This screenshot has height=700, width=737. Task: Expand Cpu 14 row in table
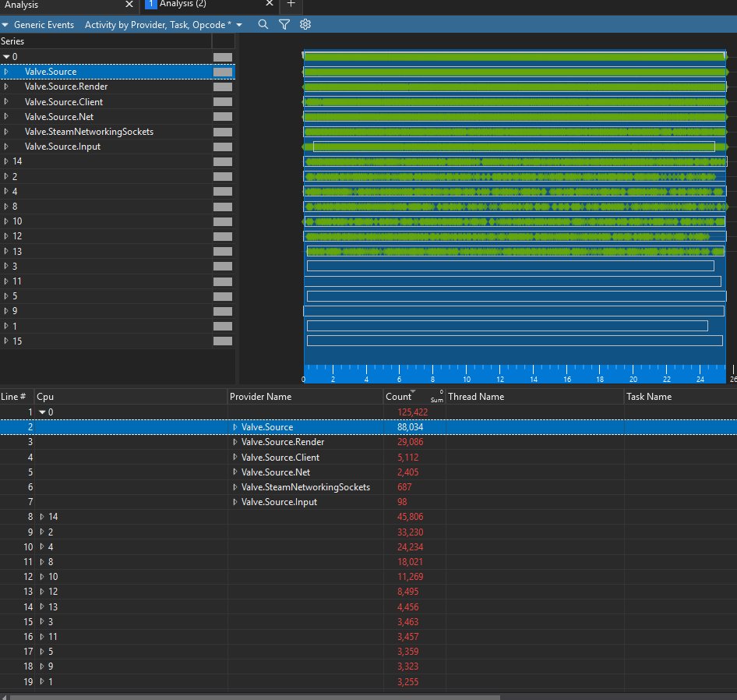pyautogui.click(x=42, y=517)
